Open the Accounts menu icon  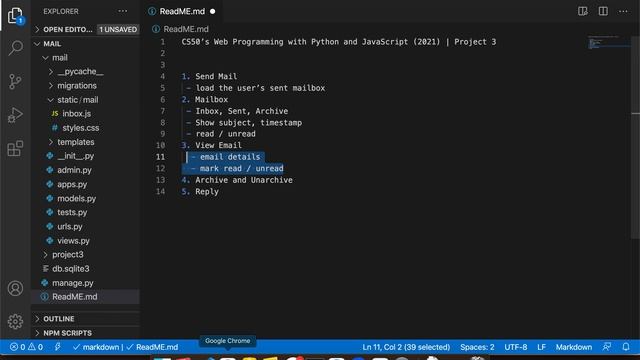coord(15,288)
